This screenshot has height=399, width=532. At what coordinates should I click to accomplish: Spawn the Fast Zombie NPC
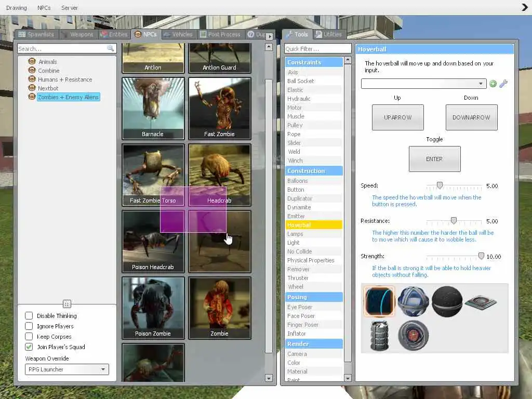coord(220,108)
